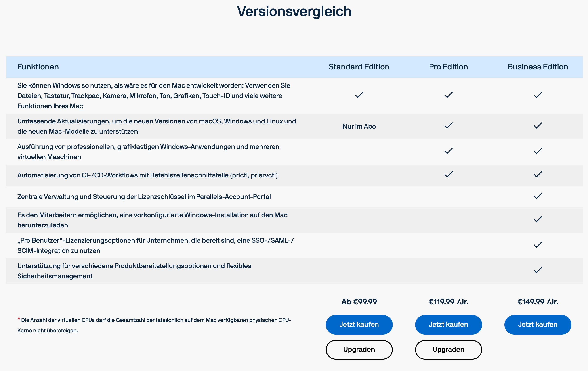Viewport: 588px width, 371px height.
Task: Buy Standard Edition with Jetzt kaufen button
Action: point(359,325)
